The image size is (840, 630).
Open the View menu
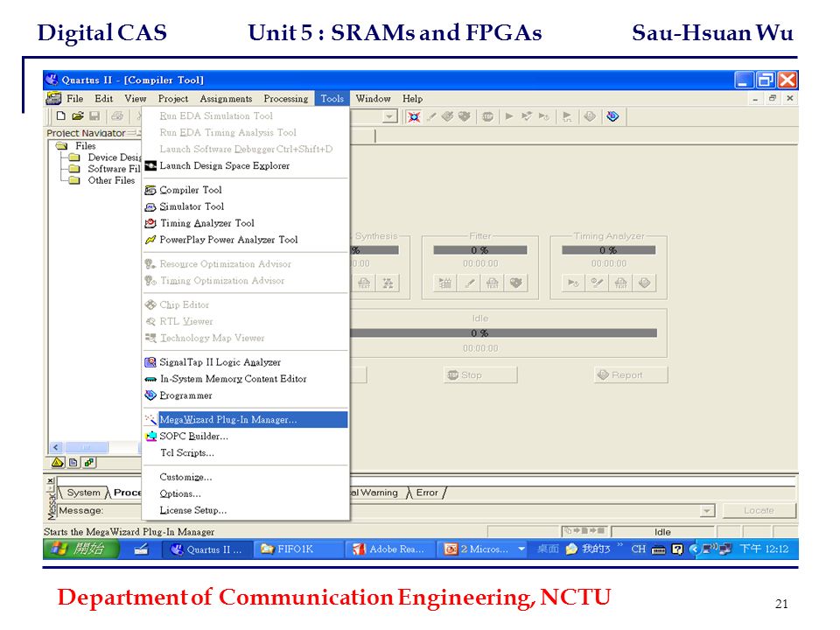[136, 99]
